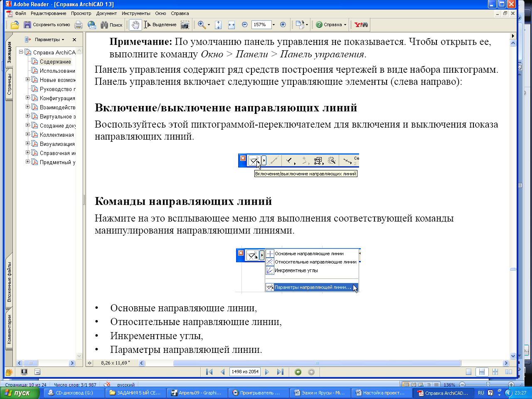Select the Предметный указатель bookmark
Screen dimensions: 532x399
(57, 163)
